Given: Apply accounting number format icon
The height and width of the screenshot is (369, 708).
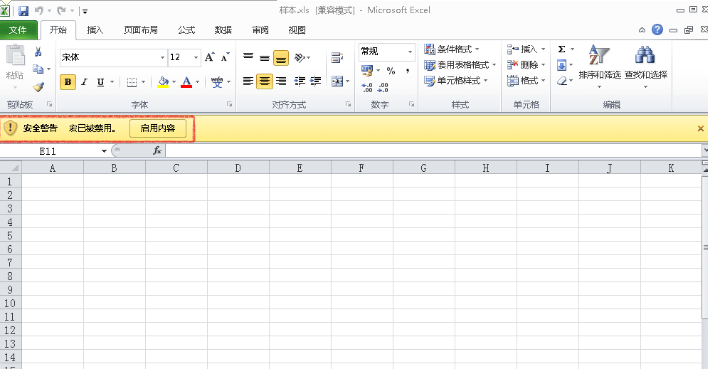Looking at the screenshot, I should click(x=367, y=70).
